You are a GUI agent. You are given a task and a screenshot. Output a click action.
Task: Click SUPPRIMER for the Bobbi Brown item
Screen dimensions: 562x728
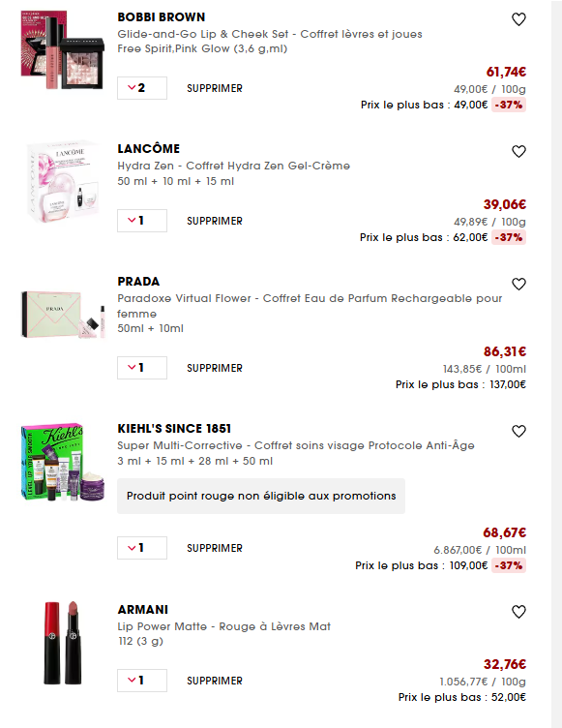pyautogui.click(x=215, y=88)
